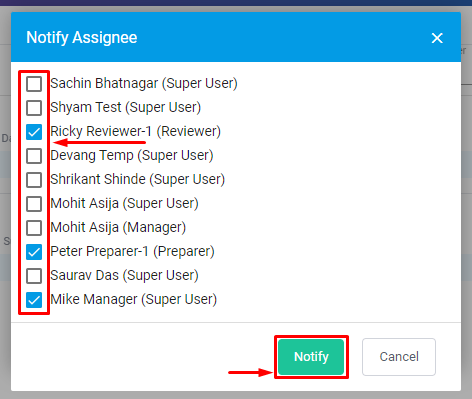Click the green Notify button
This screenshot has width=472, height=399.
[311, 357]
